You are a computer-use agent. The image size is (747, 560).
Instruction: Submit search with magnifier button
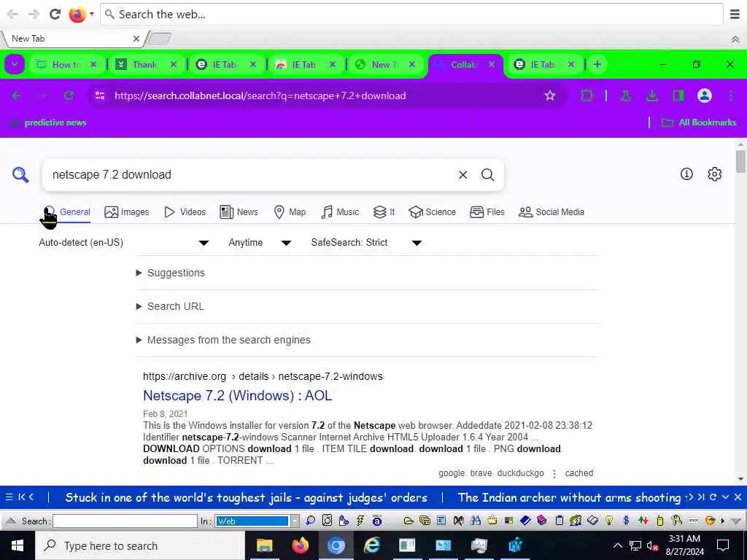coord(487,175)
